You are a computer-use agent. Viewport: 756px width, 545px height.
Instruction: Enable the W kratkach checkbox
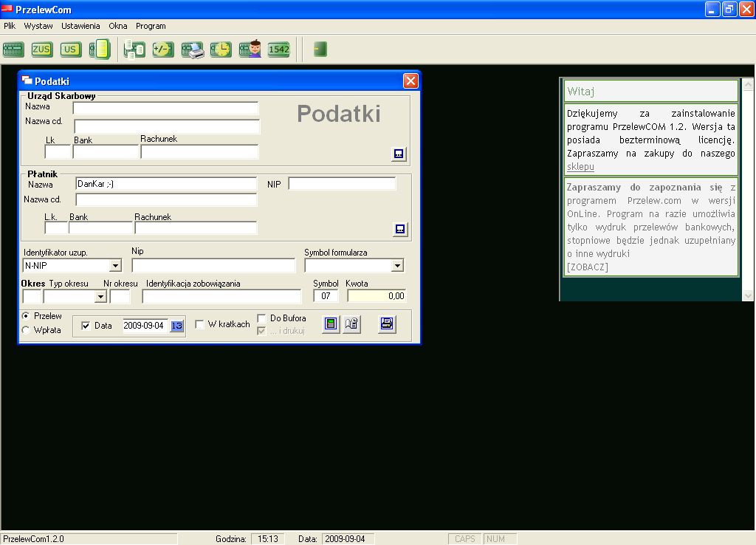coord(199,325)
